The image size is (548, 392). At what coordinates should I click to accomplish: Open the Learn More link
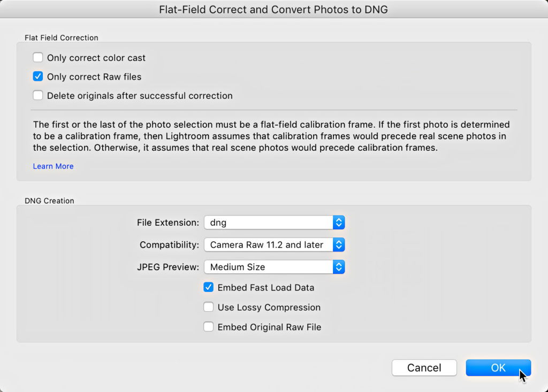[53, 166]
